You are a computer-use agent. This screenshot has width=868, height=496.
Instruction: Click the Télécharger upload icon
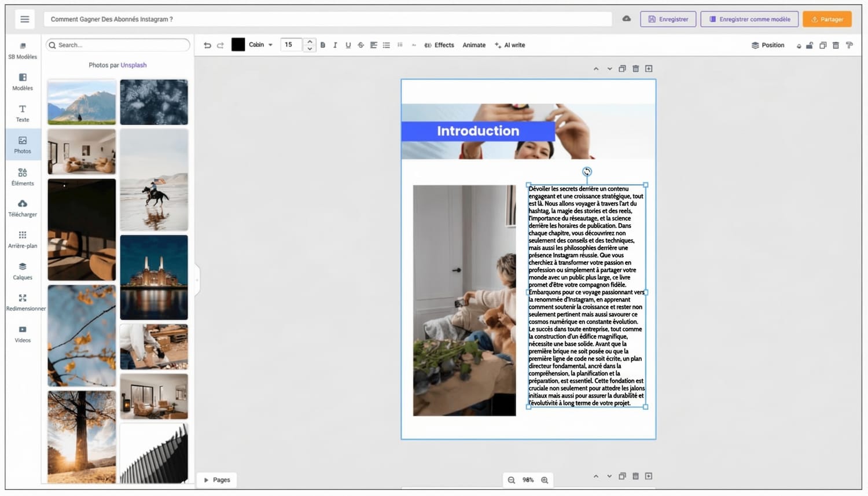pos(23,207)
